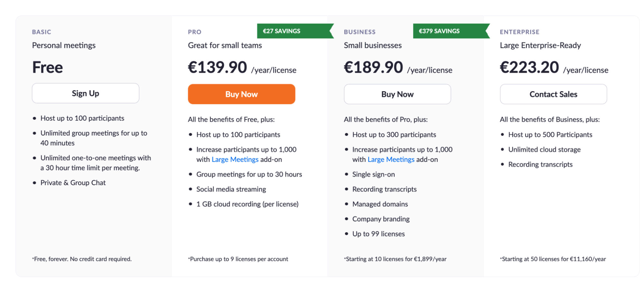Click the Pro nine licenses footnote
Screen dimensions: 644x285
[238, 259]
